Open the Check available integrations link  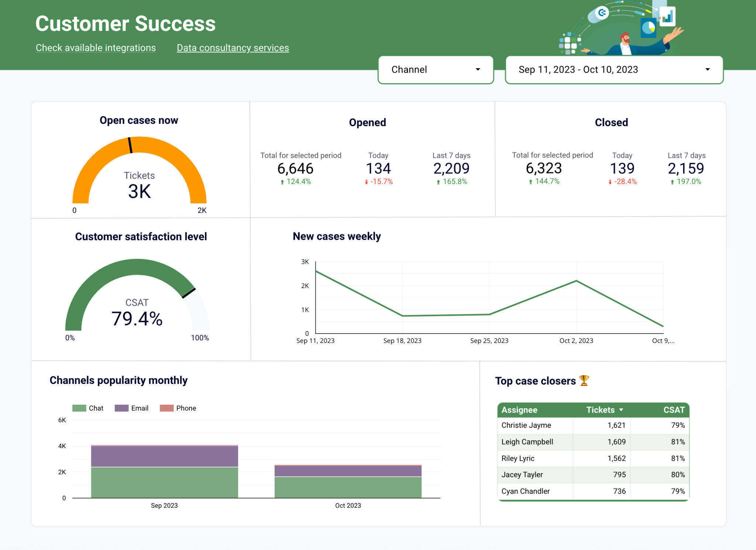[96, 48]
